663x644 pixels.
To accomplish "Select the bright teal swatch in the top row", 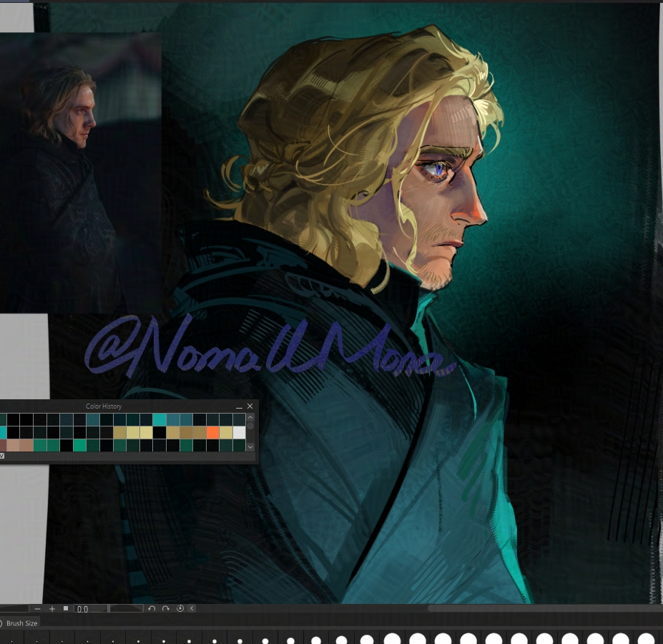I will coord(159,419).
